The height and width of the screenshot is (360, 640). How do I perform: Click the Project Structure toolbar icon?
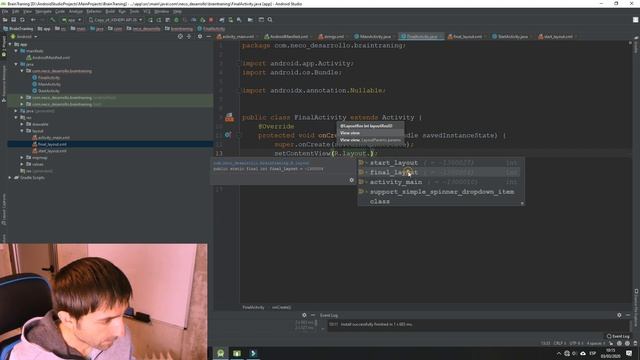click(x=261, y=20)
